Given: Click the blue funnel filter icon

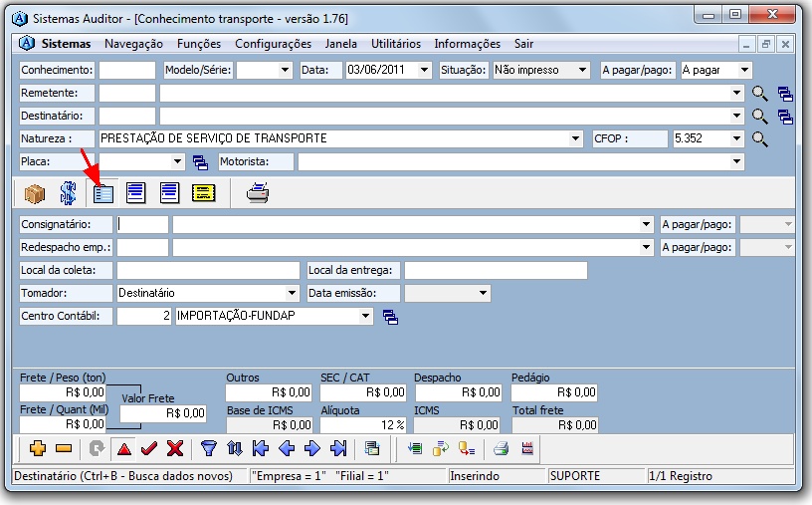Looking at the screenshot, I should pyautogui.click(x=209, y=448).
